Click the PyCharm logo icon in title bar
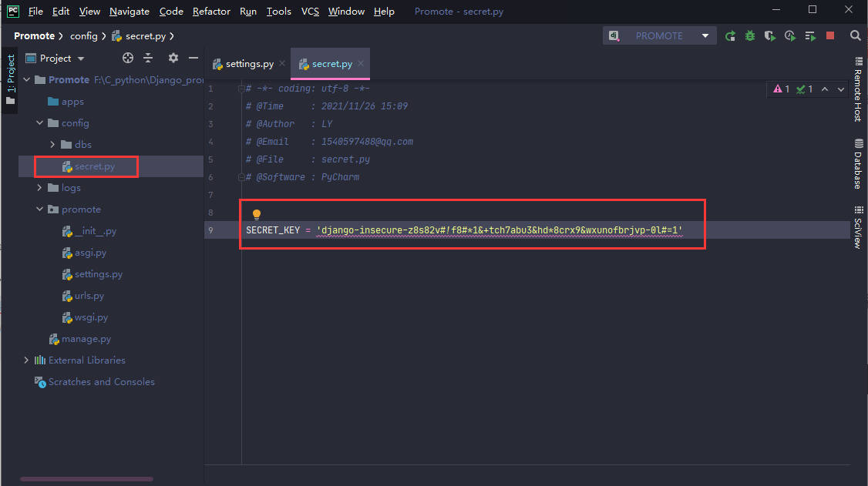Viewport: 868px width, 486px height. coord(13,11)
